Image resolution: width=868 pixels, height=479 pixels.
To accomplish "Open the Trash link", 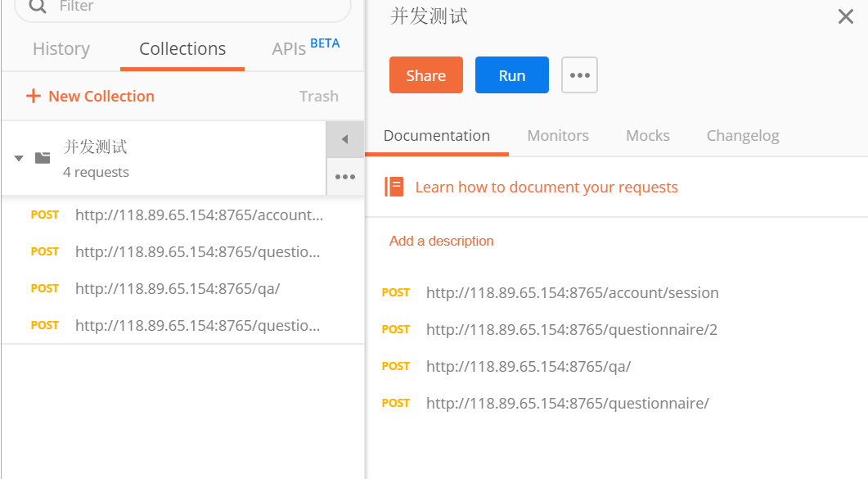I will 319,97.
